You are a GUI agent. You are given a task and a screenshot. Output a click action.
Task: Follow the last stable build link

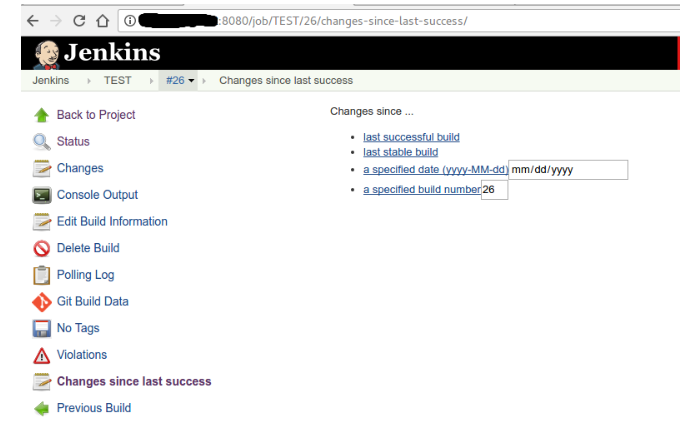[400, 152]
